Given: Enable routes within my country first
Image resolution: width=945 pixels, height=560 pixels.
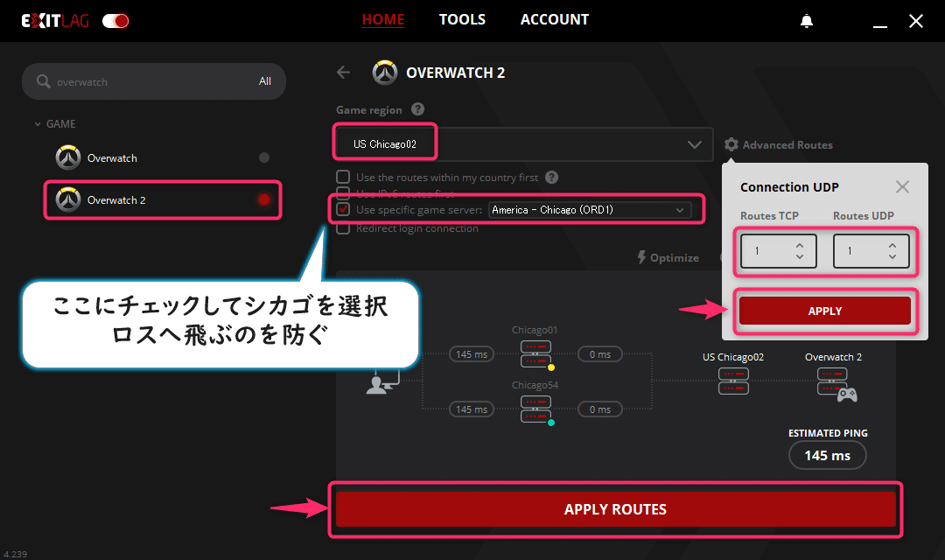Looking at the screenshot, I should click(343, 178).
